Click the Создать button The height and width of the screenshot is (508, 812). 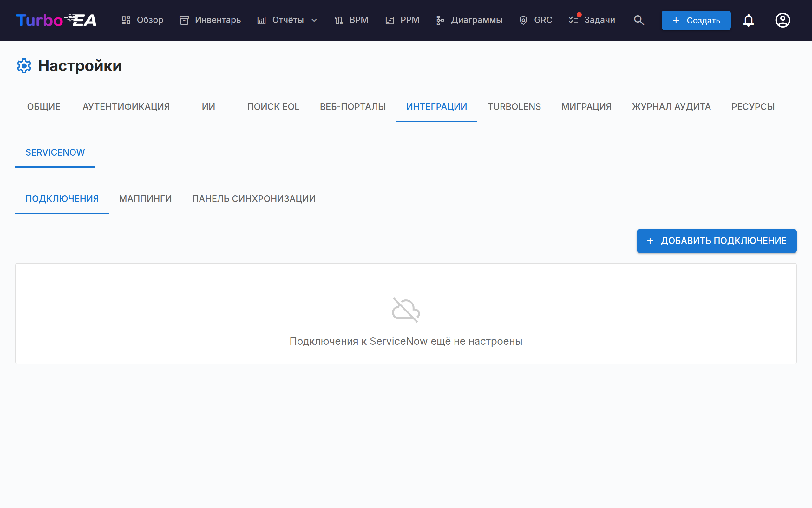696,20
